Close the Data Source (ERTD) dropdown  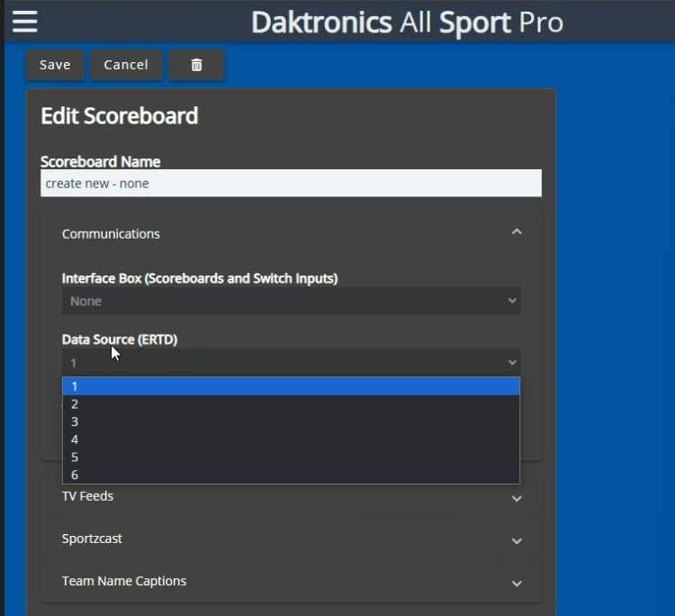291,363
